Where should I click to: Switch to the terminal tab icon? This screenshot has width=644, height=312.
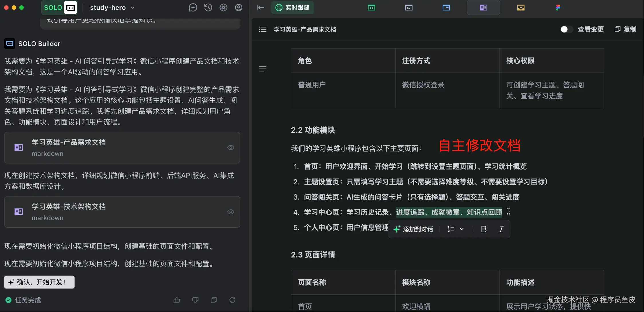coord(409,8)
